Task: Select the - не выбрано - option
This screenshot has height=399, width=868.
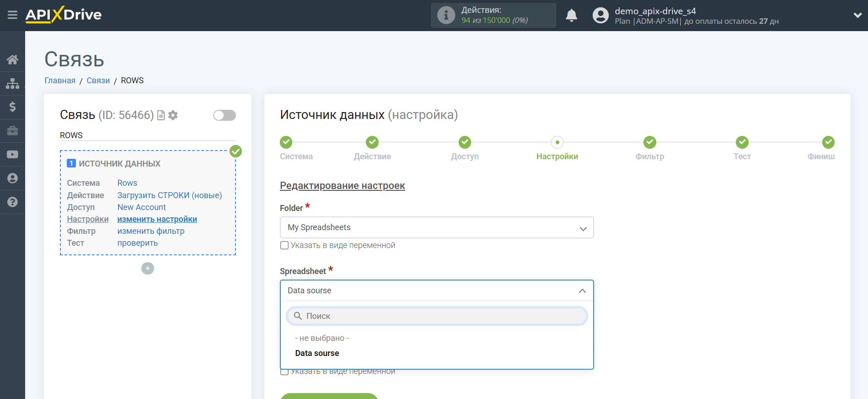Action: (x=322, y=338)
